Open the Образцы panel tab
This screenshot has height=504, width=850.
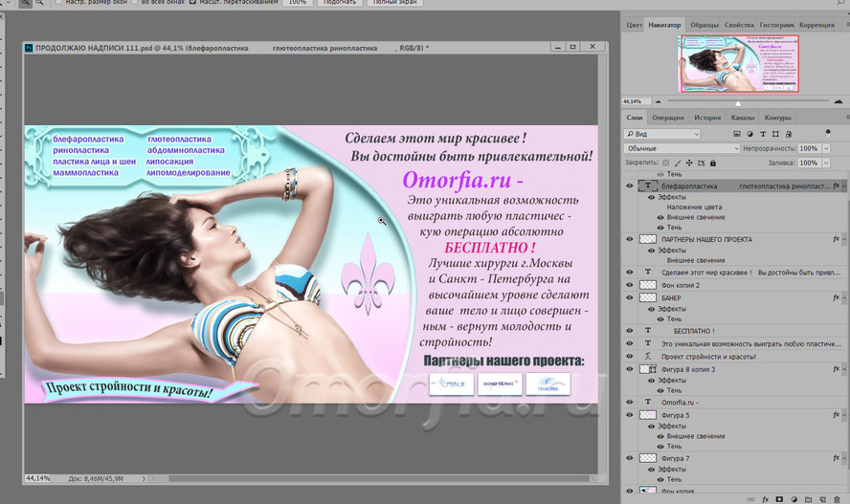point(704,25)
